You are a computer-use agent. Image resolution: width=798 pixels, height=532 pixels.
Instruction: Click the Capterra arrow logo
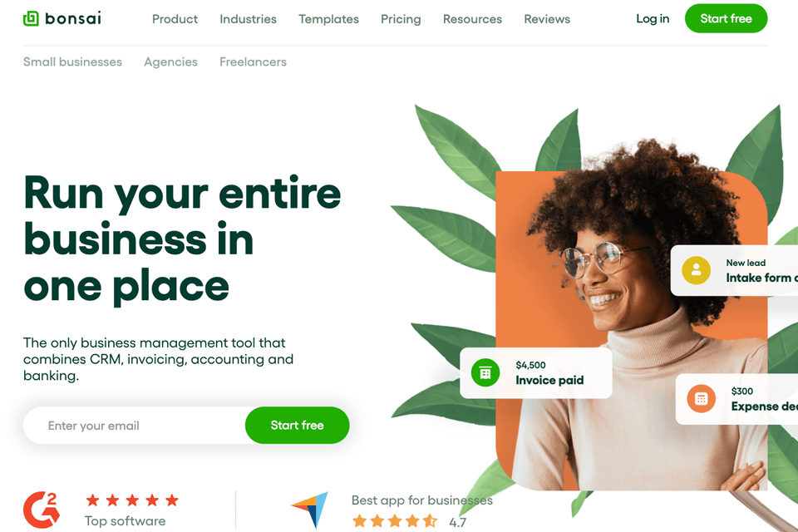(310, 510)
